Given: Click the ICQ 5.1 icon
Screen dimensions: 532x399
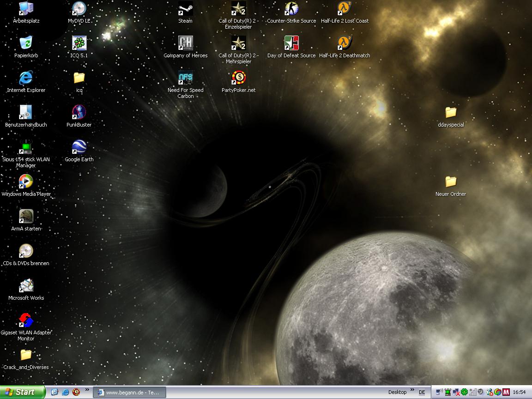Looking at the screenshot, I should pos(79,43).
